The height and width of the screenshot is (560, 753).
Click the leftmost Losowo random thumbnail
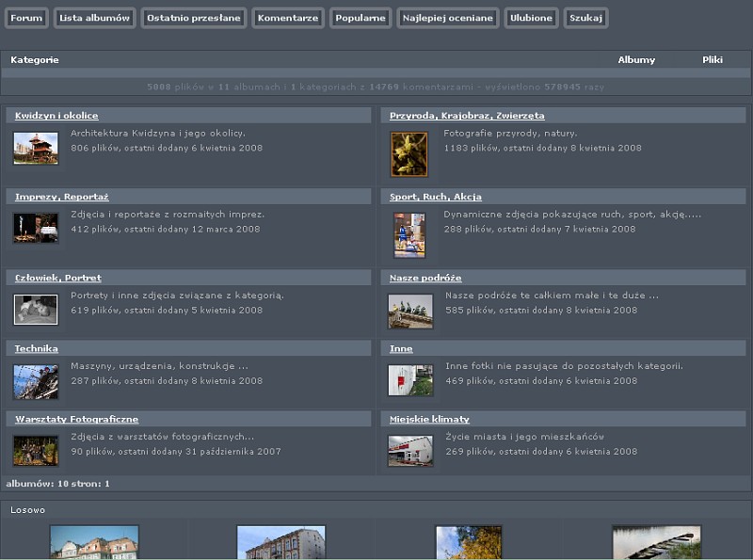[94, 544]
